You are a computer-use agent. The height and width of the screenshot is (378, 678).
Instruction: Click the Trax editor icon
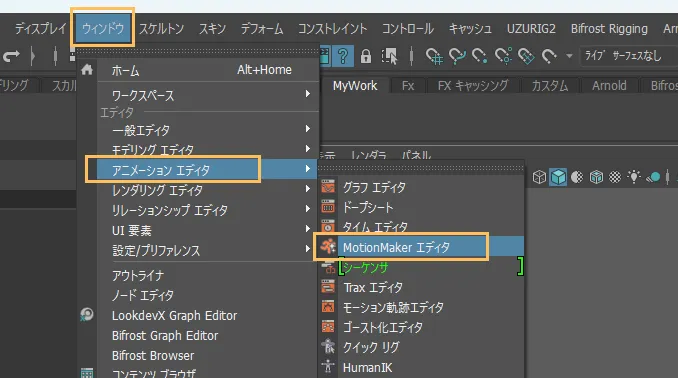(328, 286)
